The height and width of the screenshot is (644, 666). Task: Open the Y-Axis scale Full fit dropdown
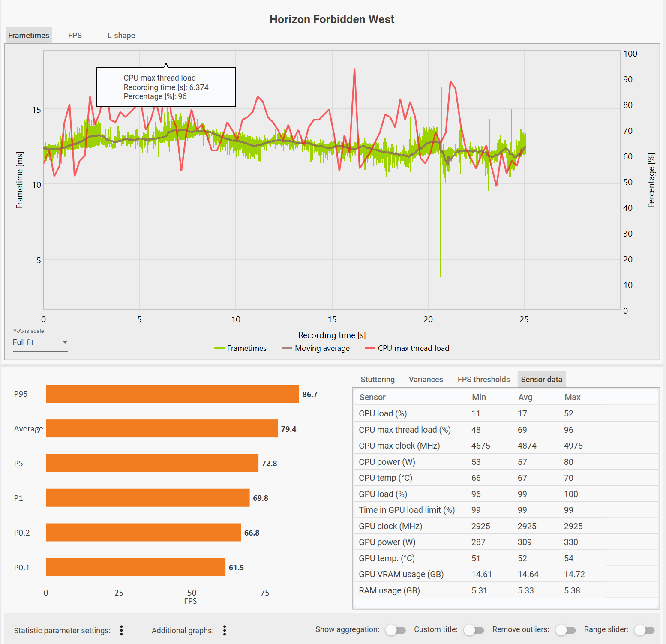[40, 342]
